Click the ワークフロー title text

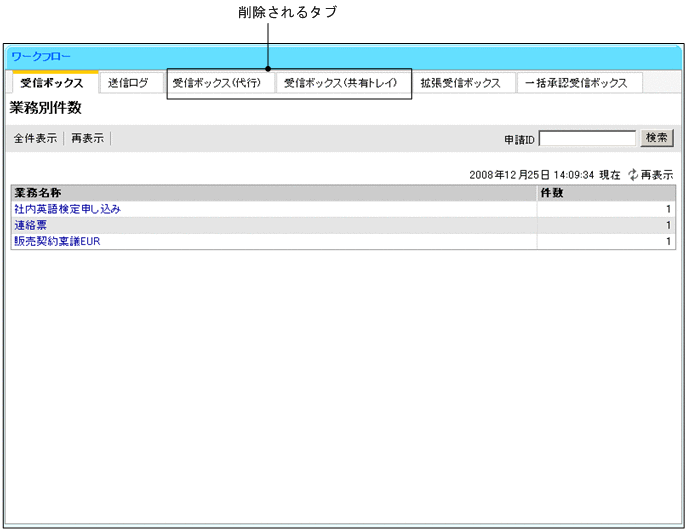click(41, 57)
